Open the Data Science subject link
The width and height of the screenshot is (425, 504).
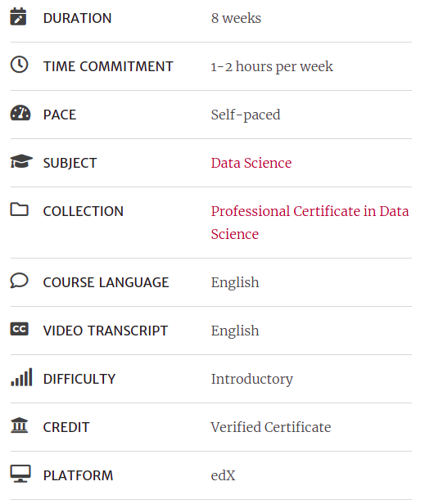point(251,163)
